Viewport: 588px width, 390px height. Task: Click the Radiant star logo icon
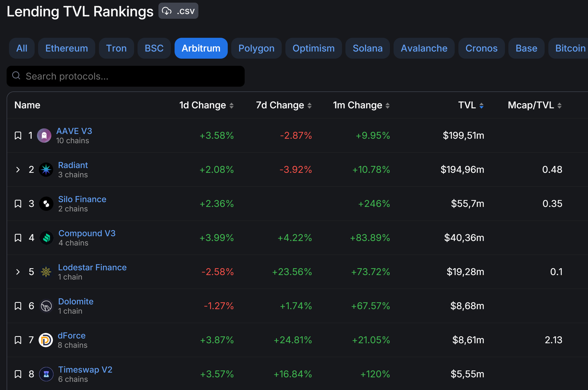[46, 170]
